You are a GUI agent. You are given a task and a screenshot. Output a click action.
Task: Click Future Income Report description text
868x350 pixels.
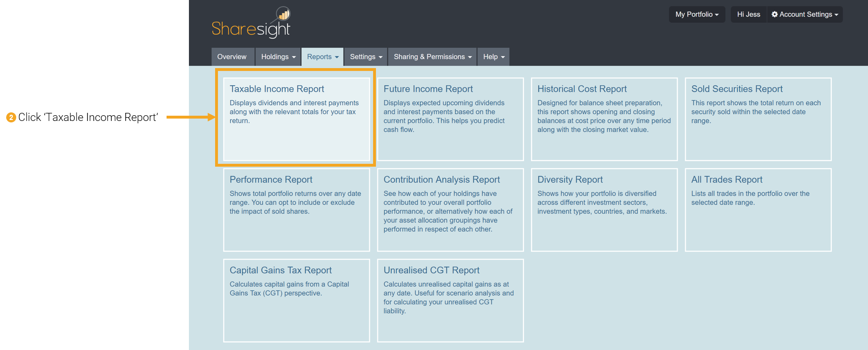444,116
